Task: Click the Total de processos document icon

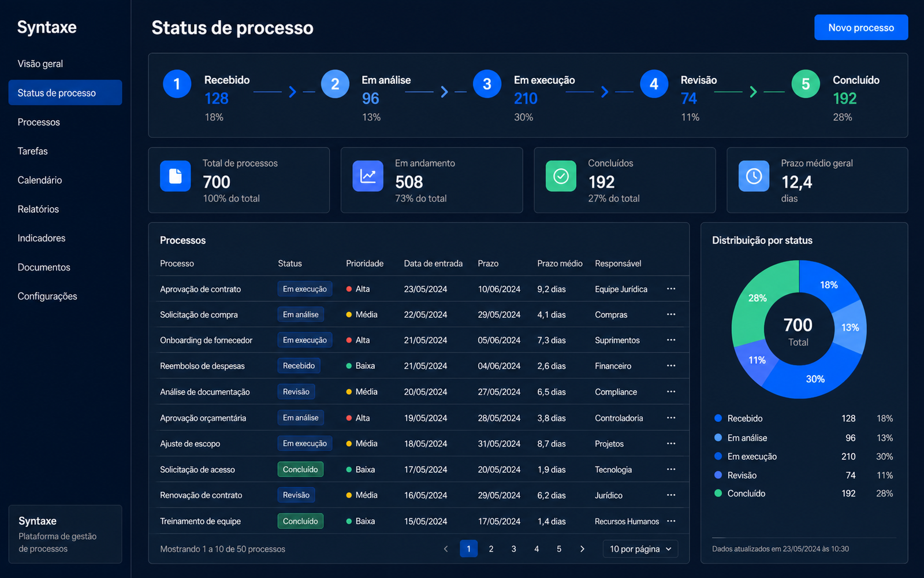Action: (175, 176)
